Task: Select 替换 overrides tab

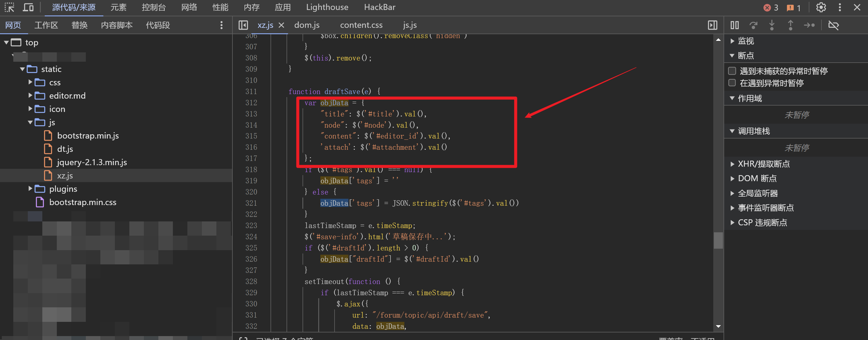Action: click(x=79, y=25)
